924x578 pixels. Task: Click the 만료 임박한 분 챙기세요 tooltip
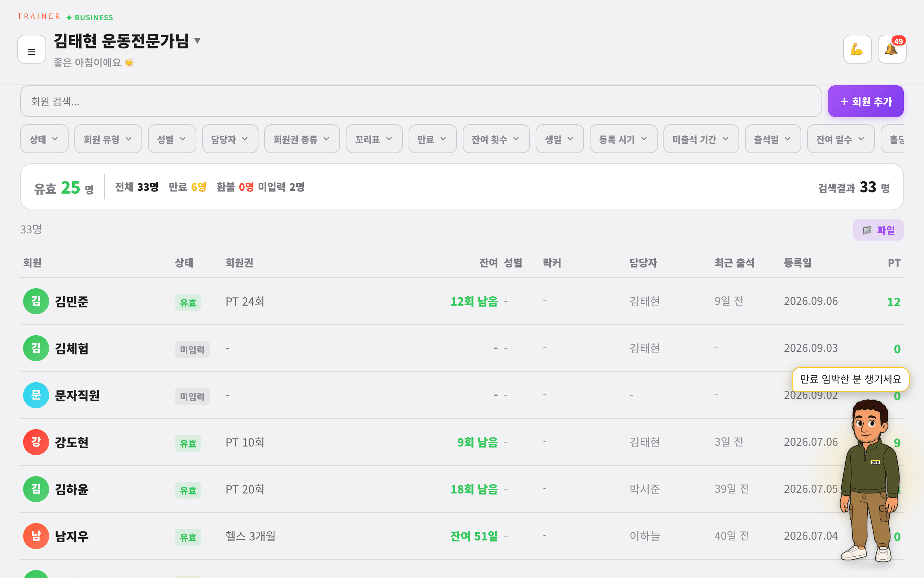tap(850, 379)
